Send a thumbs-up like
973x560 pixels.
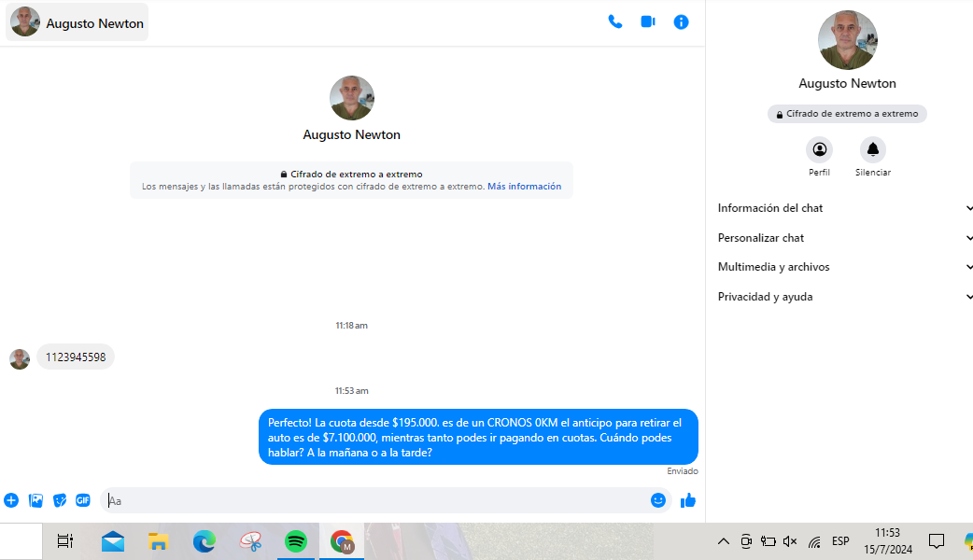click(x=688, y=500)
